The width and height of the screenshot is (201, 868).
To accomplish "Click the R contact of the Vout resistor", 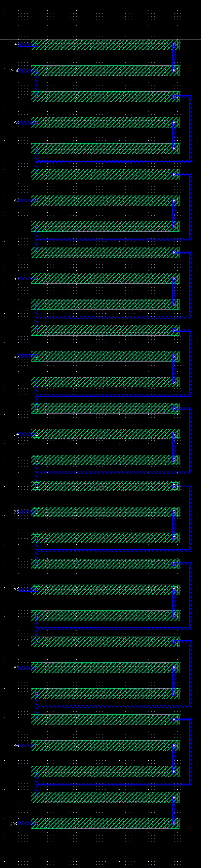I will [x=174, y=71].
